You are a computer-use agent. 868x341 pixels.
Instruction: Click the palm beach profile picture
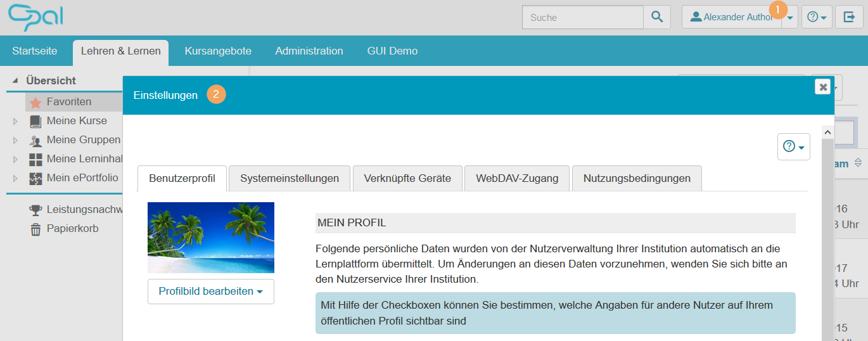tap(210, 237)
